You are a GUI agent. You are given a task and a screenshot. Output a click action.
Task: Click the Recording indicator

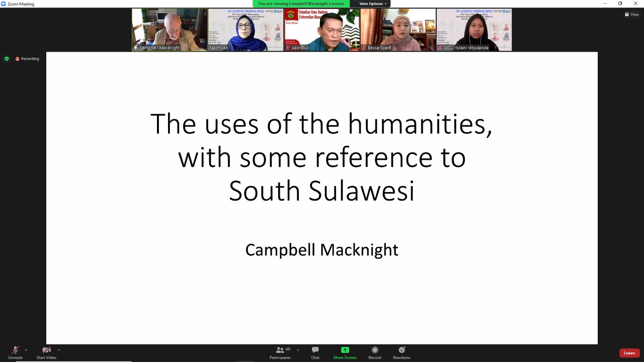[x=27, y=59]
